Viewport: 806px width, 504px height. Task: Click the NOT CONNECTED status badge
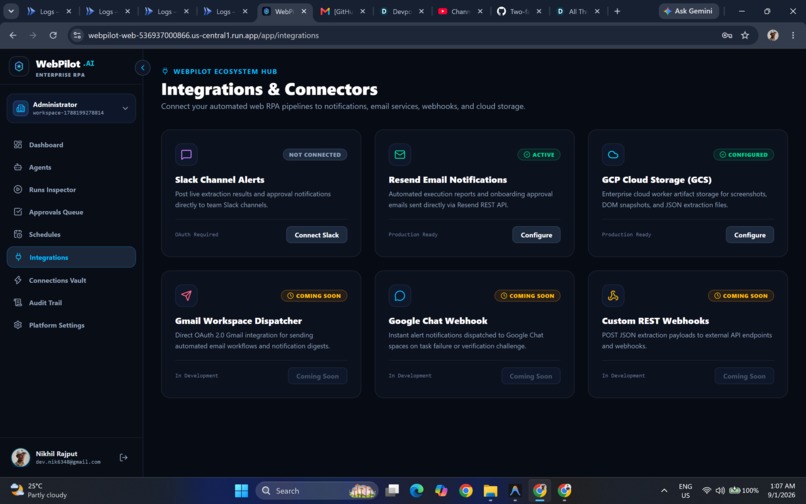click(315, 155)
